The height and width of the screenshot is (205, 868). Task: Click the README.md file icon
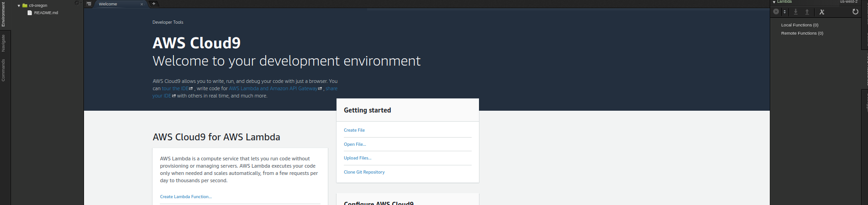click(30, 13)
